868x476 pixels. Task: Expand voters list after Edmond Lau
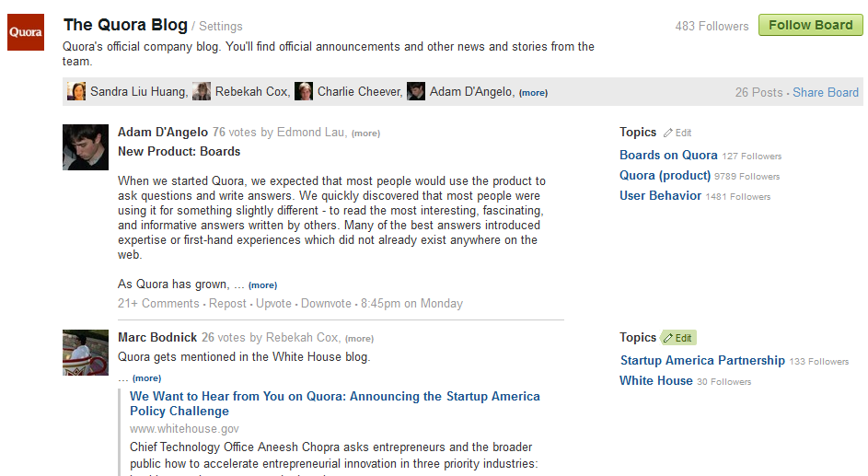tap(365, 134)
